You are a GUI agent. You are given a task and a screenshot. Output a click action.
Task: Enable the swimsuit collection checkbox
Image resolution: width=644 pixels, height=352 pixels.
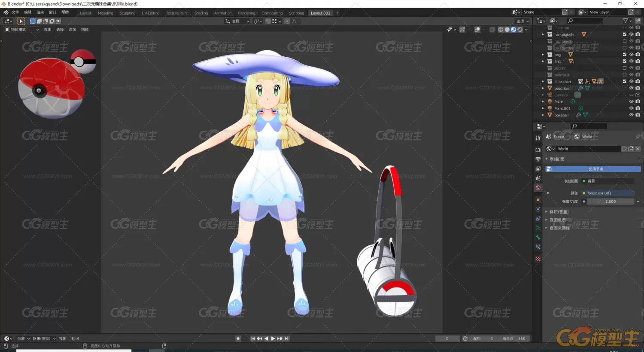point(625,75)
